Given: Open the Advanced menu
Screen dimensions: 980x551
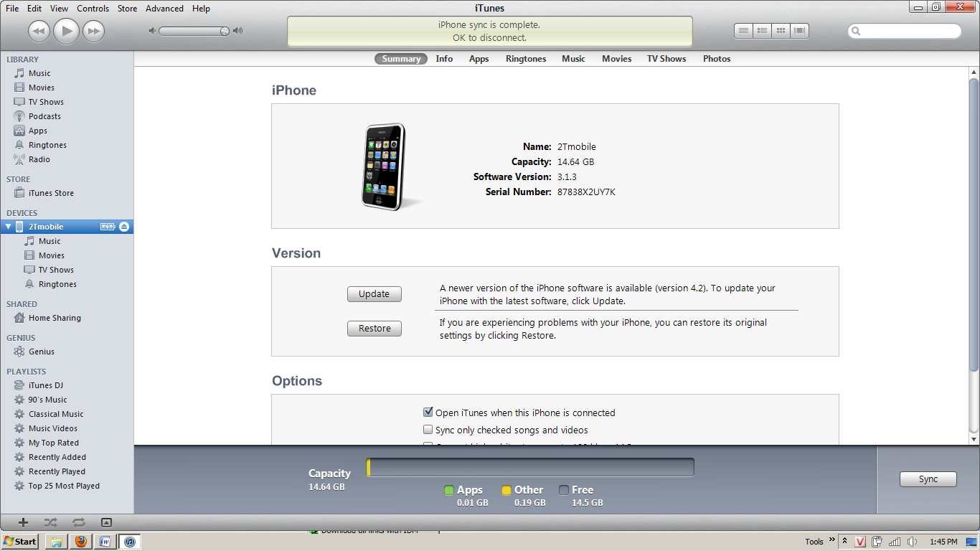Looking at the screenshot, I should click(x=164, y=9).
